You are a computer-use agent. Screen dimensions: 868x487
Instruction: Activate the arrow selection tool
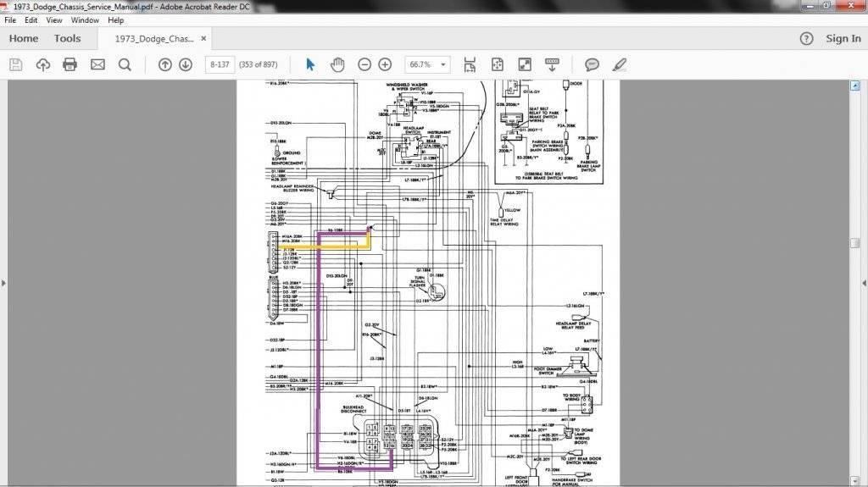coord(310,64)
